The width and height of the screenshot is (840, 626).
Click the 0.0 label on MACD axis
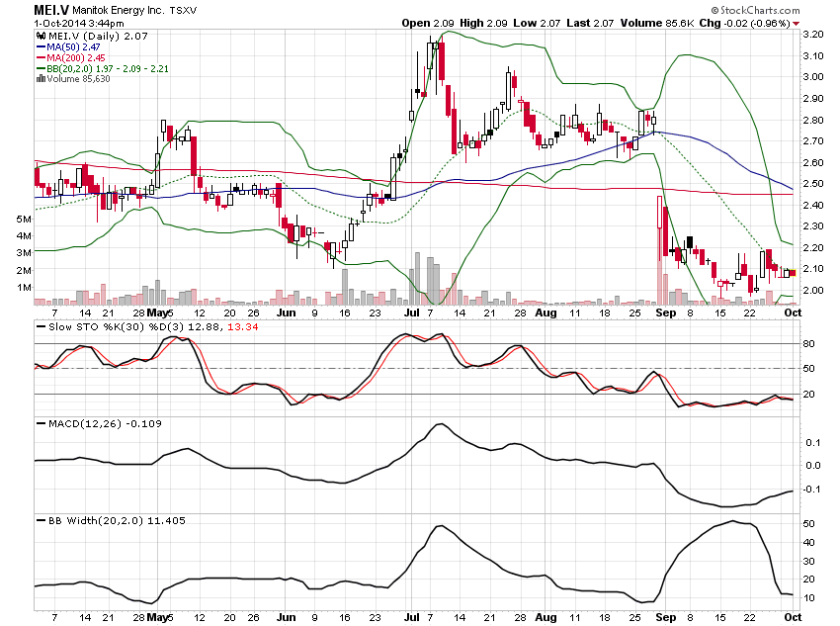coord(812,465)
